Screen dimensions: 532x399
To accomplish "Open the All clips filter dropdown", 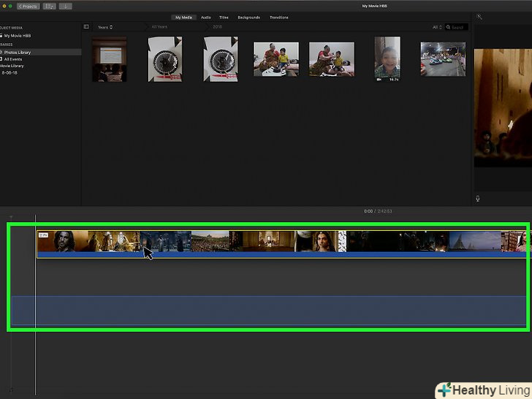I will (437, 27).
